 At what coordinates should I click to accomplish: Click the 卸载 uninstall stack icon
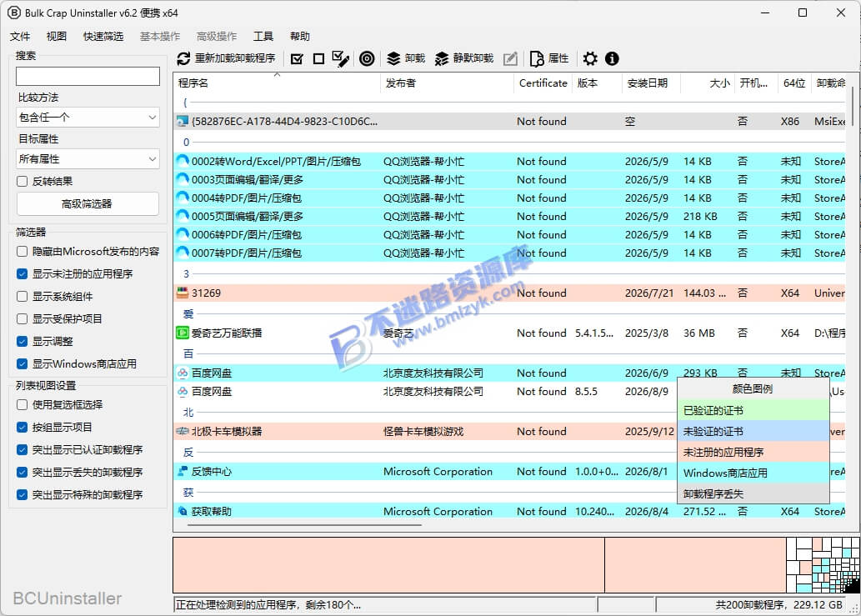click(x=393, y=58)
